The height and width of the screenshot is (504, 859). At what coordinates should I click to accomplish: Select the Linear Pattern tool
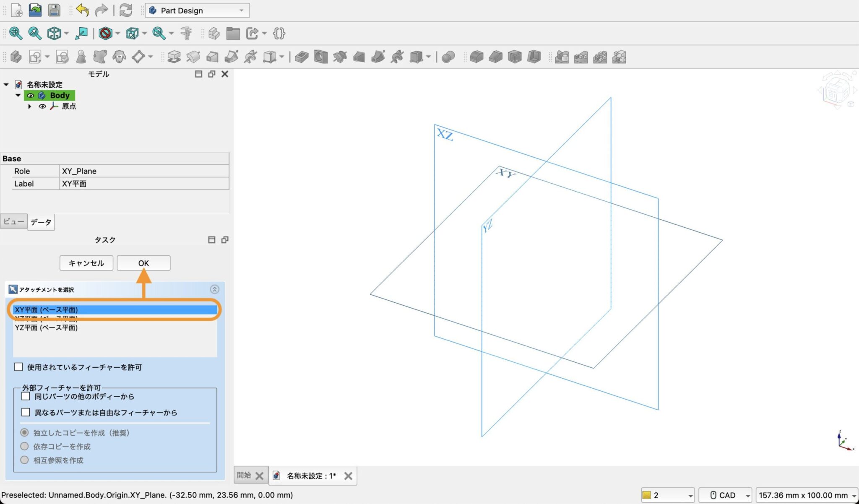pos(581,57)
